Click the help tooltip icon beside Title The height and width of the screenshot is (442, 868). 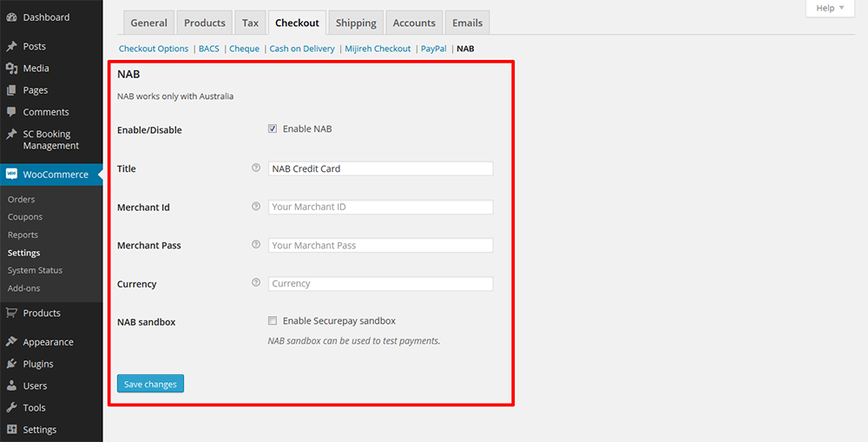click(x=256, y=168)
